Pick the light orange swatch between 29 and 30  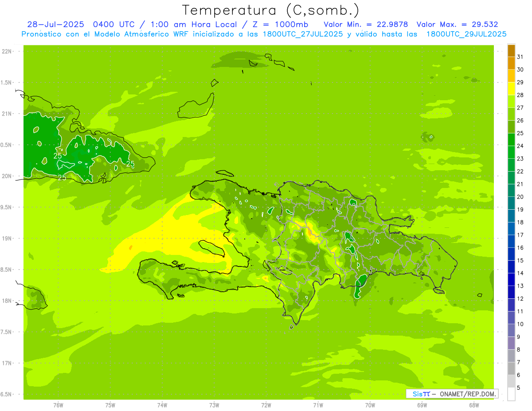pyautogui.click(x=511, y=76)
